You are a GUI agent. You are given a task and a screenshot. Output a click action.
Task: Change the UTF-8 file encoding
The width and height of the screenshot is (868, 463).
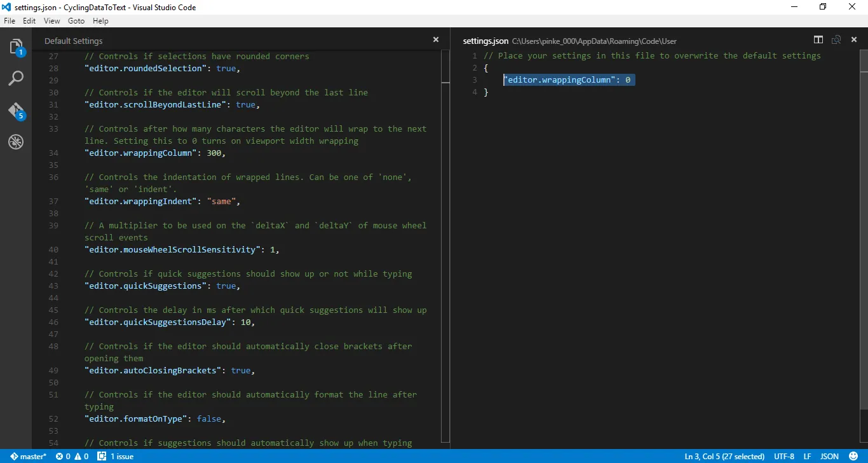click(783, 456)
